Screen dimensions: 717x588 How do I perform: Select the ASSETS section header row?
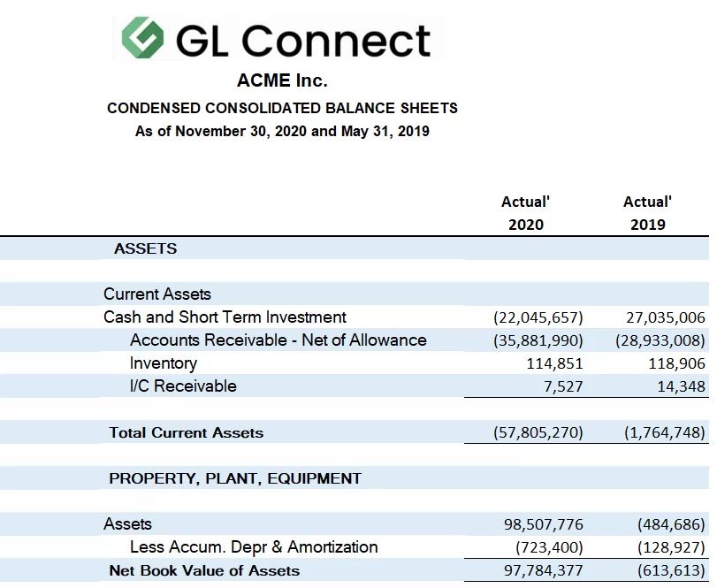point(145,249)
